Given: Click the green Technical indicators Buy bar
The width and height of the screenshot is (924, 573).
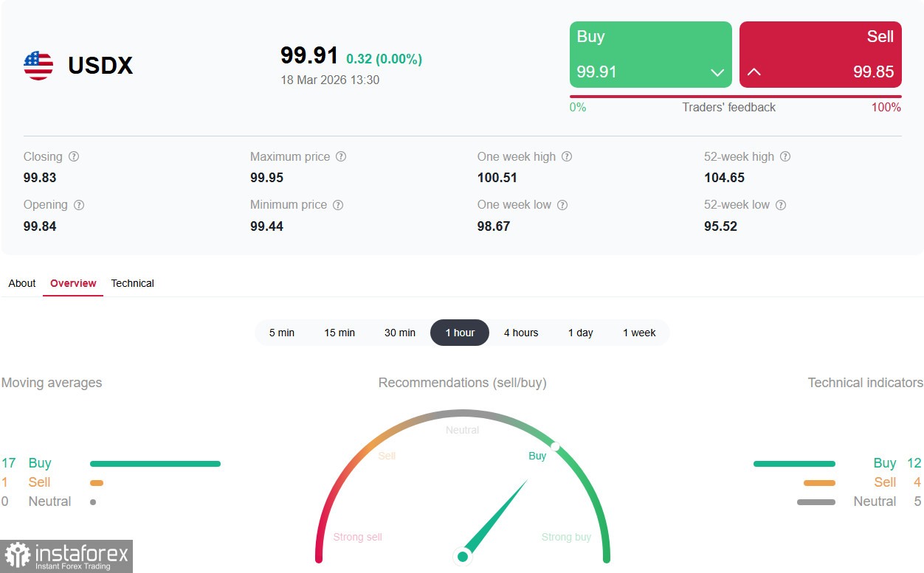Looking at the screenshot, I should pos(794,464).
